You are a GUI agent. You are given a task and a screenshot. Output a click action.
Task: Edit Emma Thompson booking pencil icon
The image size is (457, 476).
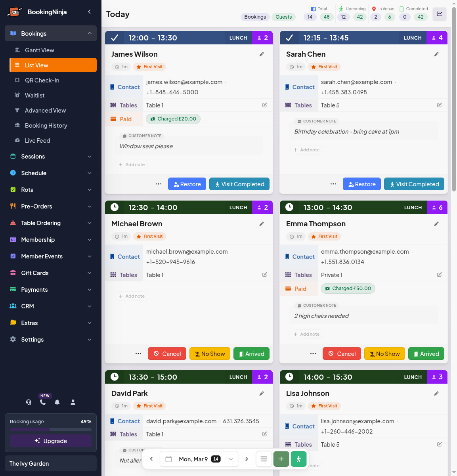436,224
